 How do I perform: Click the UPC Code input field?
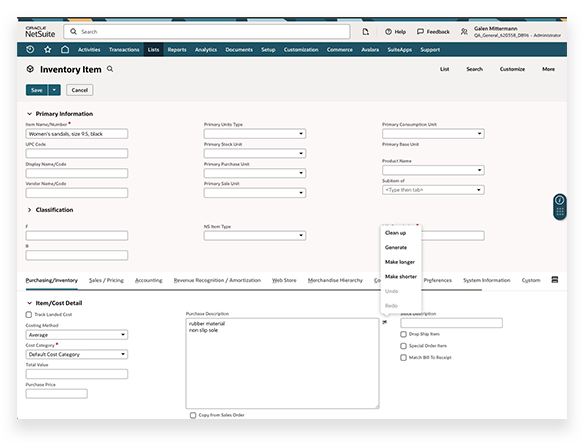pos(77,153)
